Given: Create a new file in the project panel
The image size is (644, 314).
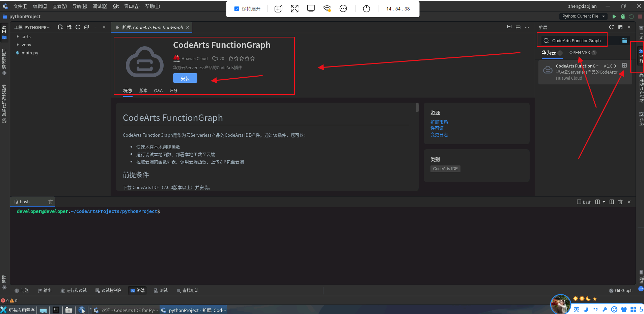Looking at the screenshot, I should click(60, 27).
